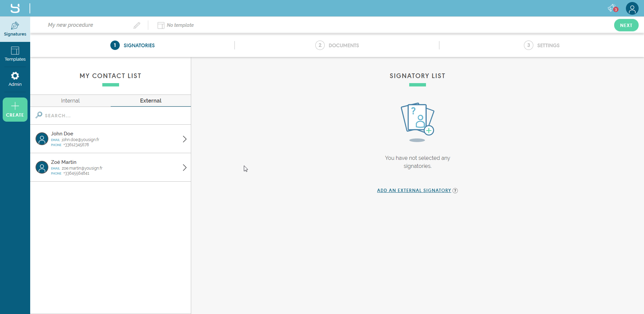Click 'Signatory List' heading
The width and height of the screenshot is (644, 314).
pos(418,76)
